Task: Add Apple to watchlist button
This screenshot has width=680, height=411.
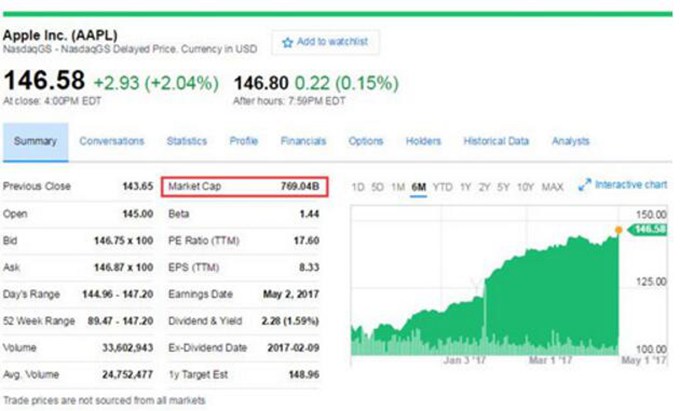Action: 325,42
